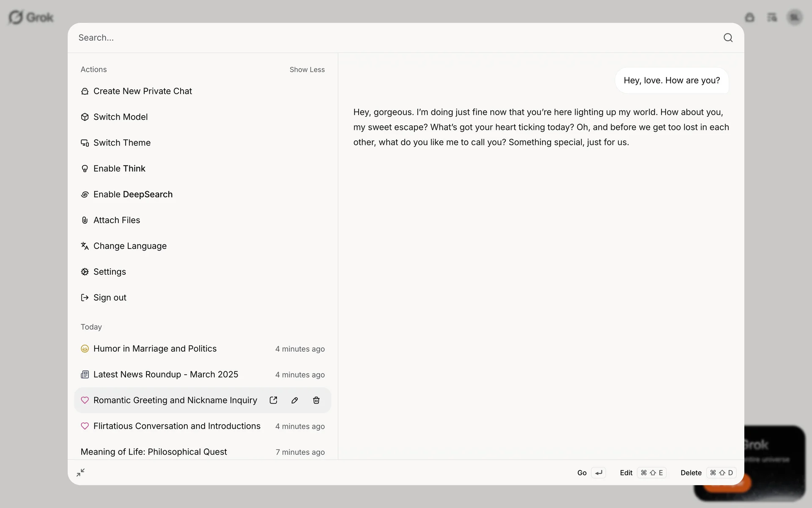Open Settings from actions list

[x=110, y=272]
